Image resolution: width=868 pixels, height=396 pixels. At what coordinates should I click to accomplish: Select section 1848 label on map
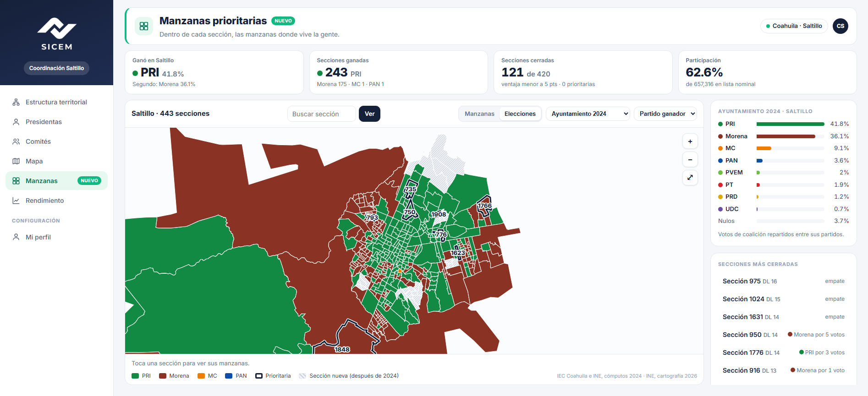tap(342, 349)
